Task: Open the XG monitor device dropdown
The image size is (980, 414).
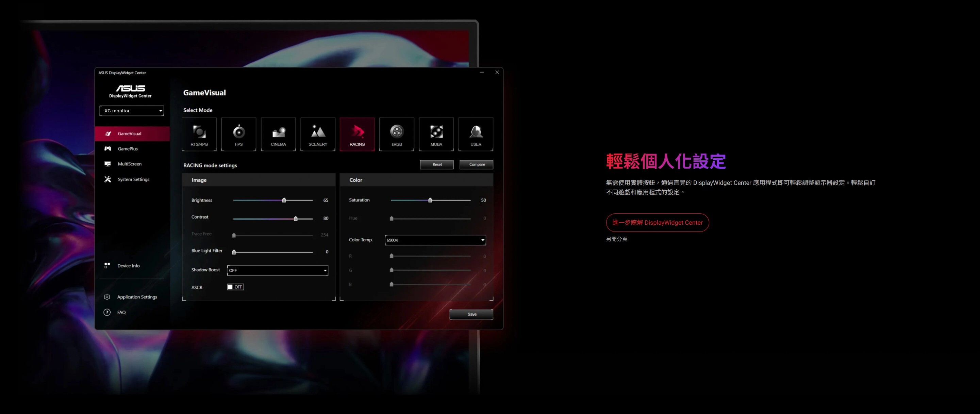Action: tap(132, 111)
